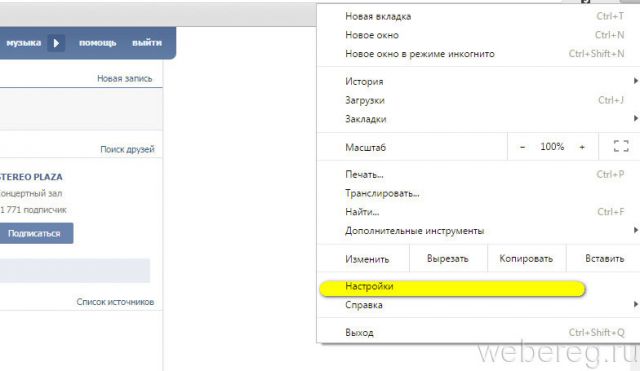
Task: Click the Масштаб label in the menu
Action: [x=365, y=147]
